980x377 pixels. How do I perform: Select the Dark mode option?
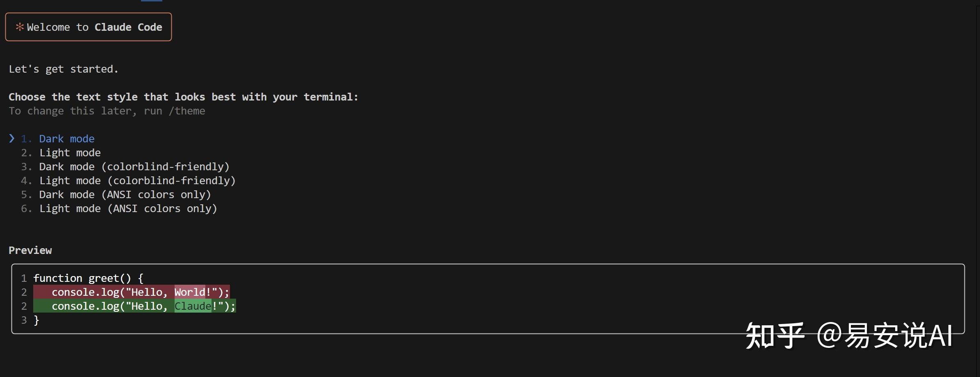tap(66, 139)
